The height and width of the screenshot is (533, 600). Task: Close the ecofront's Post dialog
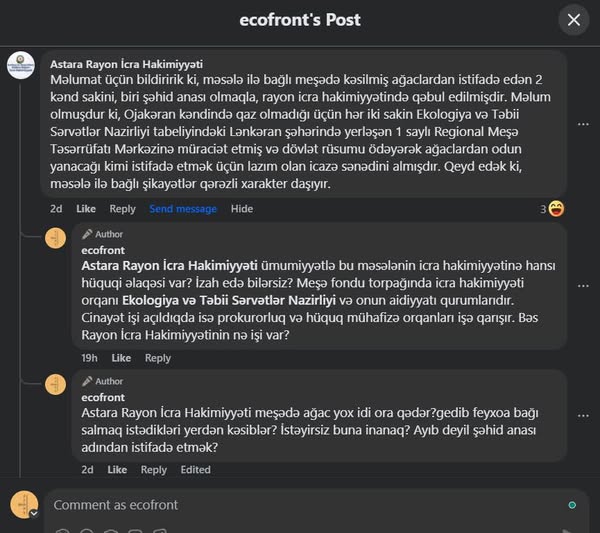(573, 20)
